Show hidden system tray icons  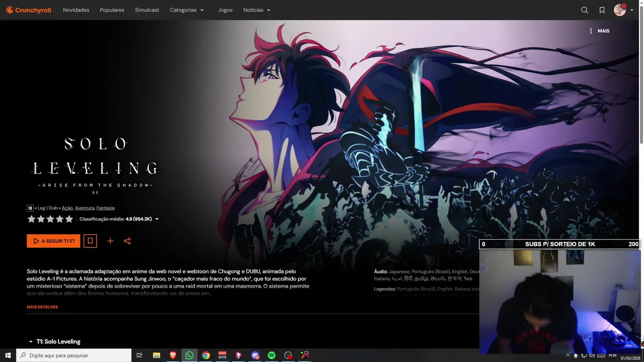tap(568, 355)
